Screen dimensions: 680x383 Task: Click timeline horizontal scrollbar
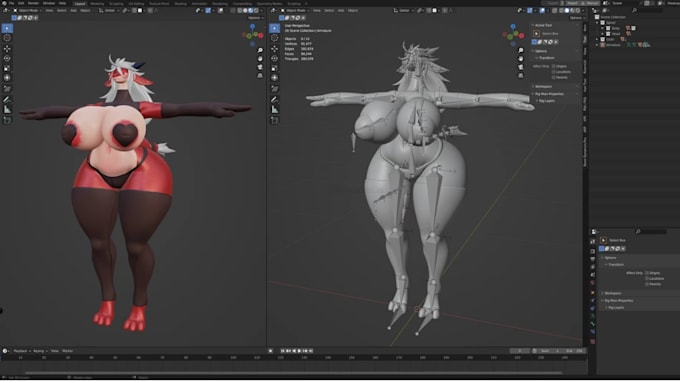tap(294, 373)
